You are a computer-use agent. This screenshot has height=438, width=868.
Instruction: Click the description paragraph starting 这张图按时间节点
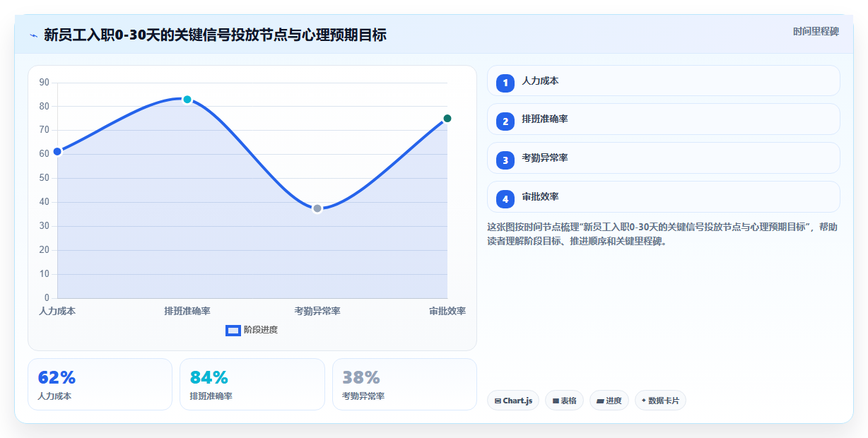662,234
